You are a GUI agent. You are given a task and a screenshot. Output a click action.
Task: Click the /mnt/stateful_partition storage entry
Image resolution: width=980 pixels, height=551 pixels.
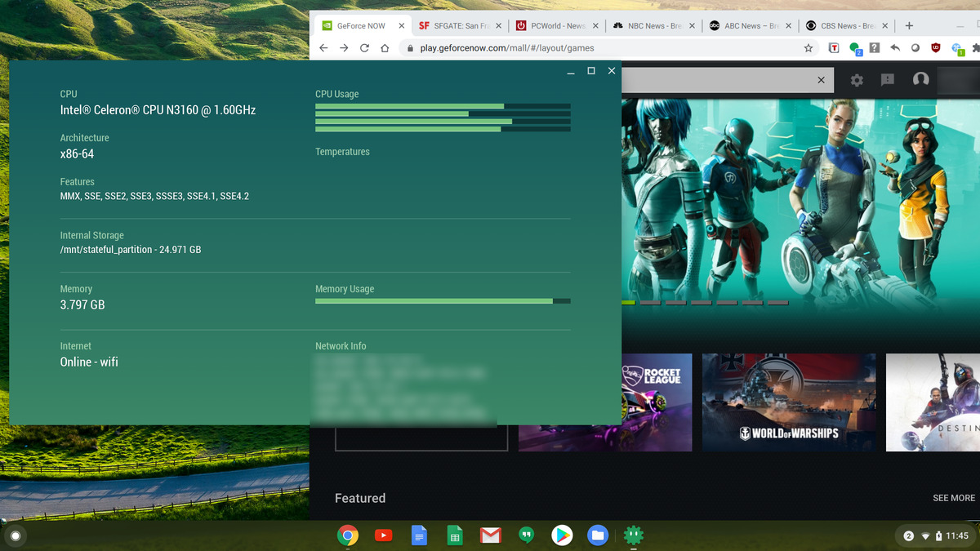131,249
